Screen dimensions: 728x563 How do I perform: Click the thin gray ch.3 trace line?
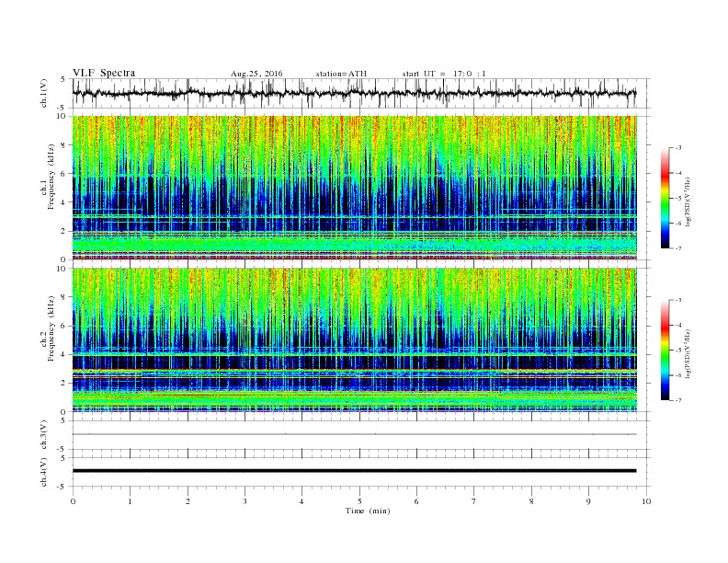click(x=355, y=434)
